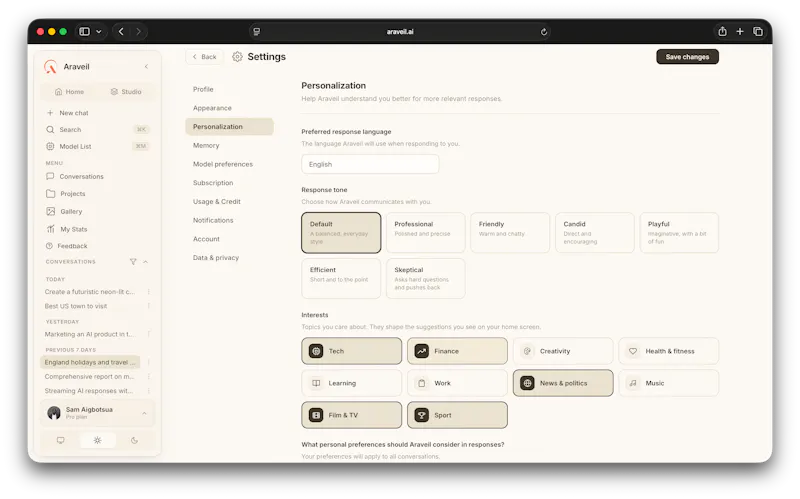The width and height of the screenshot is (800, 499).
Task: Open the English language dropdown
Action: click(370, 164)
